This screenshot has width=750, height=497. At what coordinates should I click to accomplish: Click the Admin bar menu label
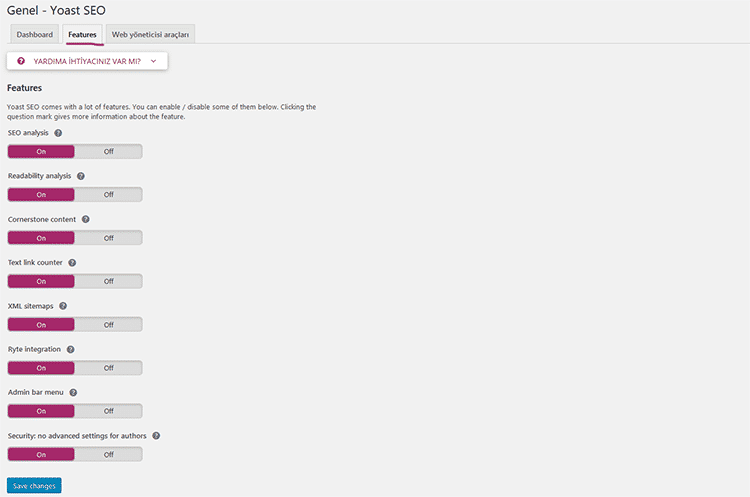(x=36, y=392)
